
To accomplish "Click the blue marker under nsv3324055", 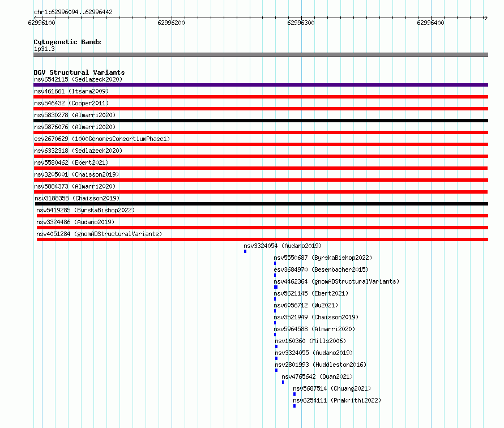I will pos(276,358).
